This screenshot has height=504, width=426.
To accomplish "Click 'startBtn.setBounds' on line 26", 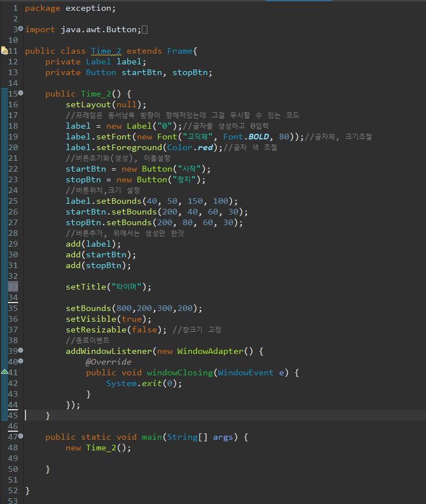I will 111,212.
